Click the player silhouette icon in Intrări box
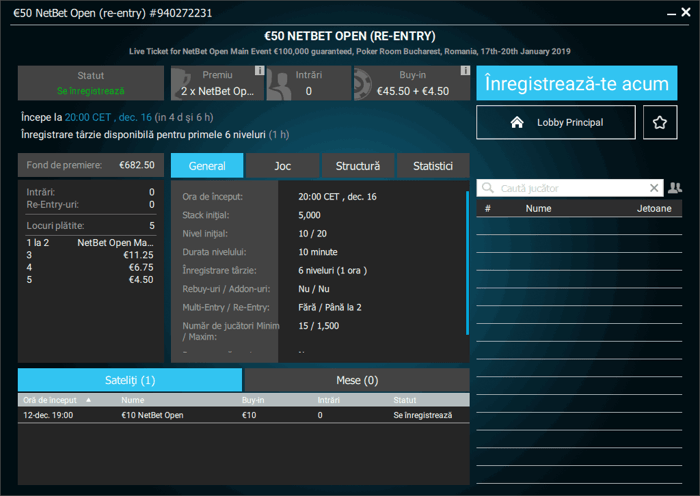Viewport: 700px width, 496px height. (279, 85)
